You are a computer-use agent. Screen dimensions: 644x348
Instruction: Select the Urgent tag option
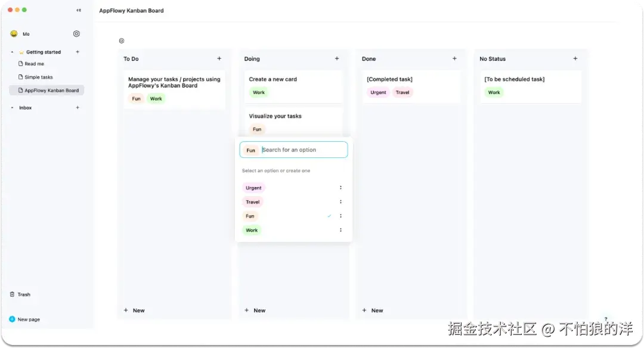click(x=253, y=188)
